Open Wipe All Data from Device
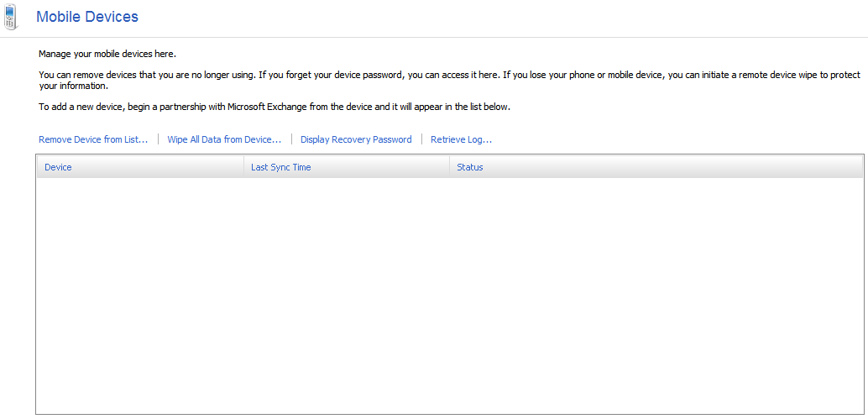This screenshot has height=419, width=868. pos(224,139)
